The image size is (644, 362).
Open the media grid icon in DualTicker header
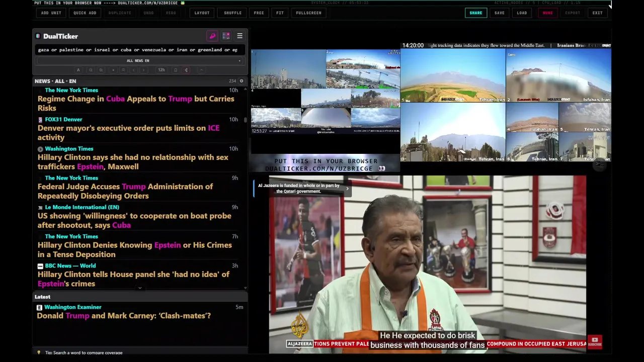[226, 36]
